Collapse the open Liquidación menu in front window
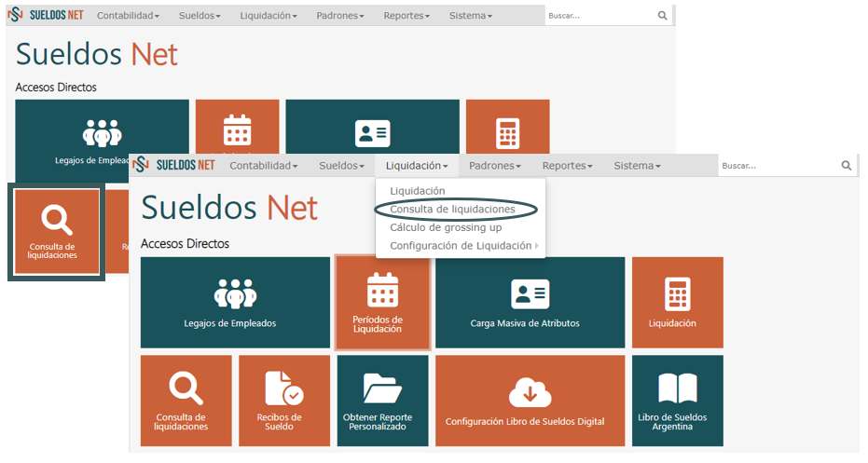This screenshot has height=463, width=868. click(x=417, y=166)
